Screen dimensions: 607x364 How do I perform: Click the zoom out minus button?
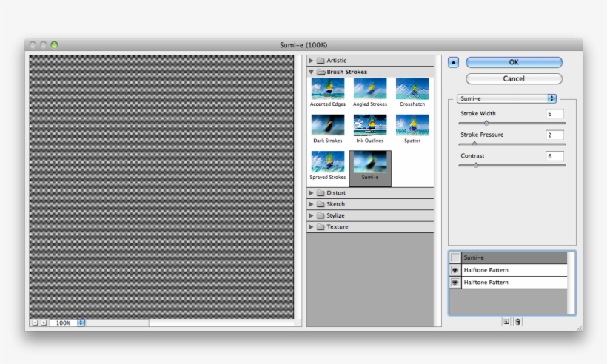35,323
